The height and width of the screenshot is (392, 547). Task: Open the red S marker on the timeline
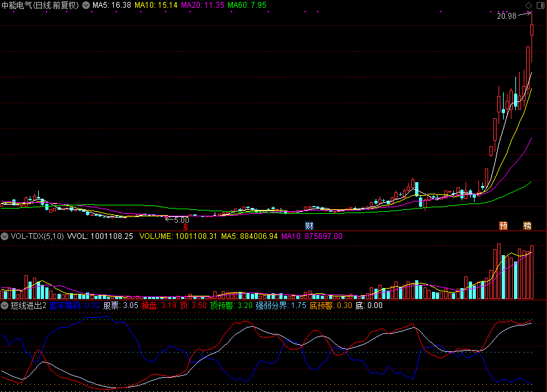[x=185, y=227]
